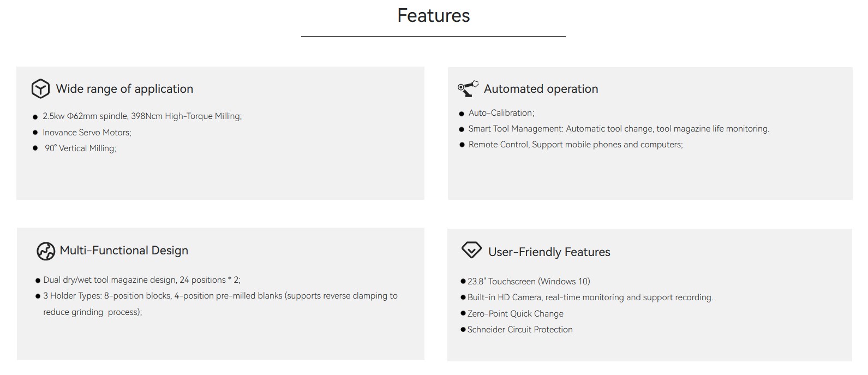This screenshot has height=375, width=868.
Task: Click the 23.8" Touchscreen (Windows 10) line
Action: pyautogui.click(x=528, y=282)
